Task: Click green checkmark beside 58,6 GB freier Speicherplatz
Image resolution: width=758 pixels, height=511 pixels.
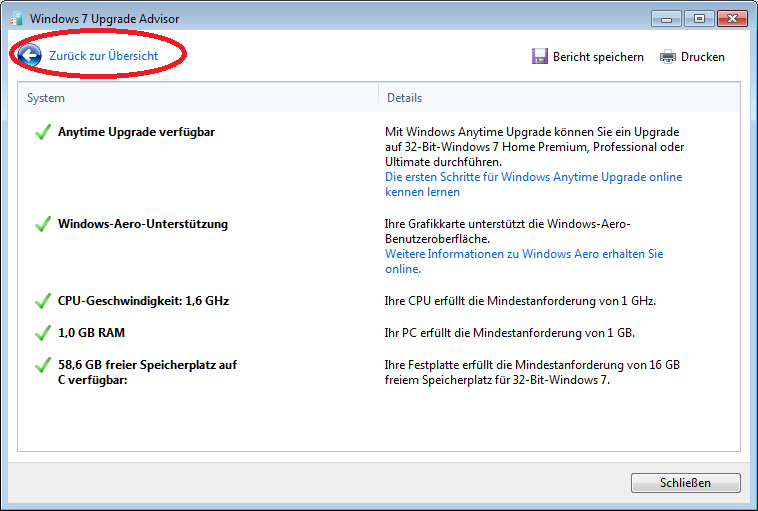Action: pos(43,365)
